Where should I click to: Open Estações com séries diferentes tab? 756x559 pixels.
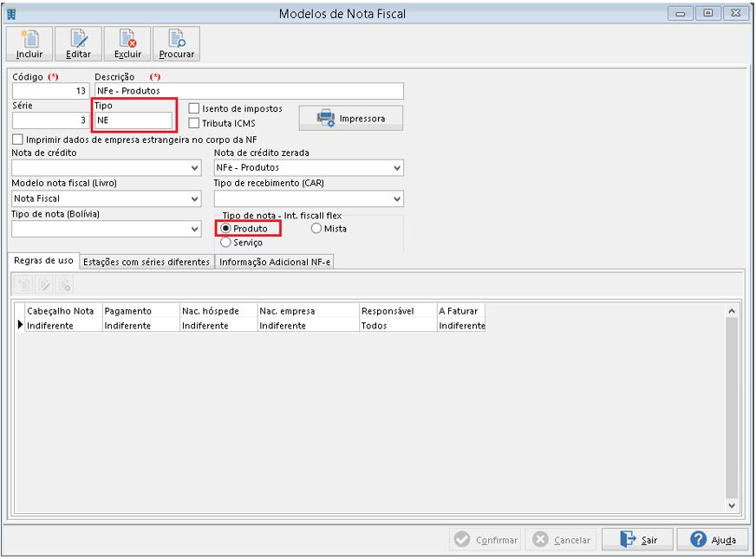click(147, 262)
